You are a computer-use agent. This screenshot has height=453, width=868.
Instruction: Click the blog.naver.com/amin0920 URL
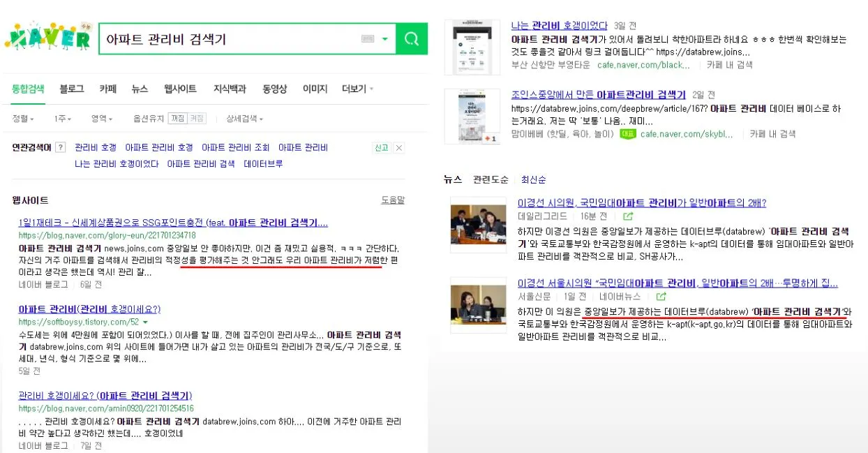pyautogui.click(x=106, y=408)
